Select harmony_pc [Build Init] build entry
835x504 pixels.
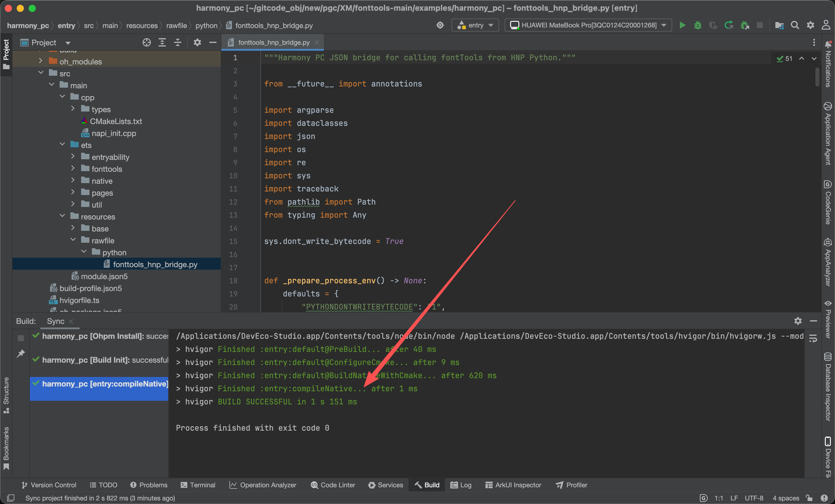pyautogui.click(x=99, y=360)
